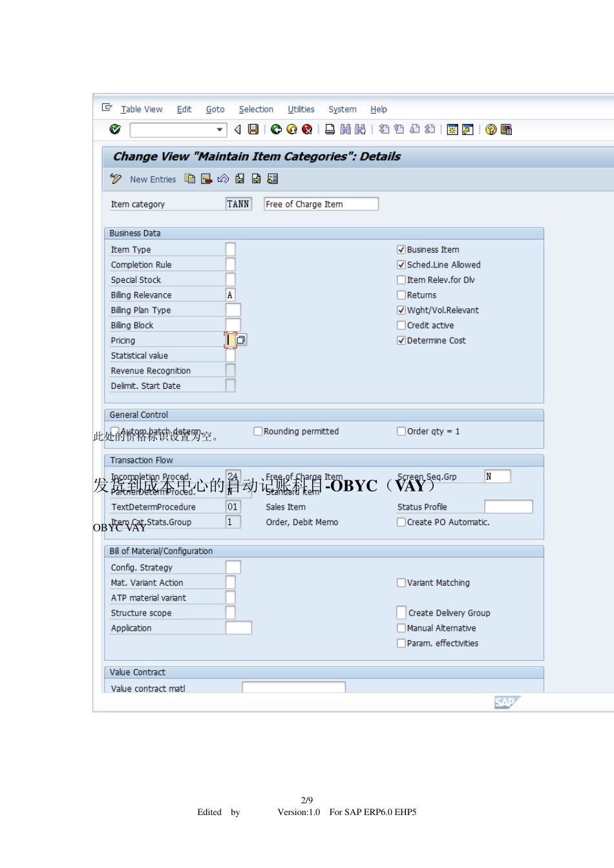
Task: Click the Screen Seq.Grp field
Action: click(x=498, y=476)
